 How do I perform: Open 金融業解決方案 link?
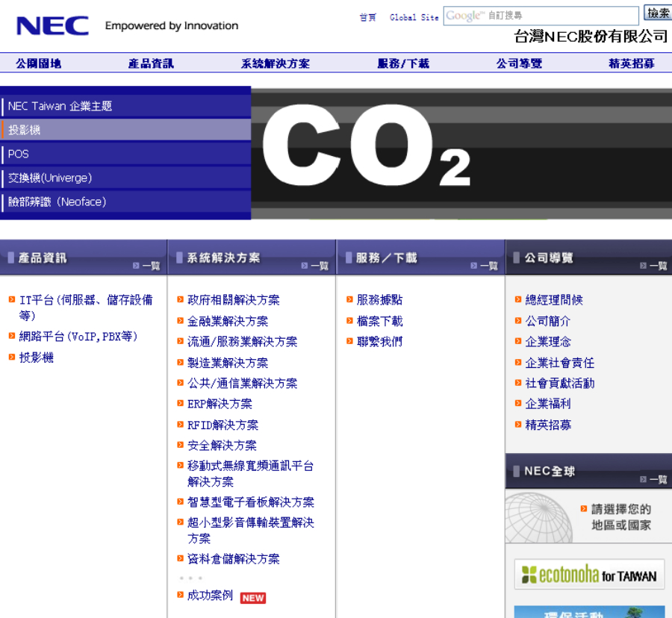(228, 321)
